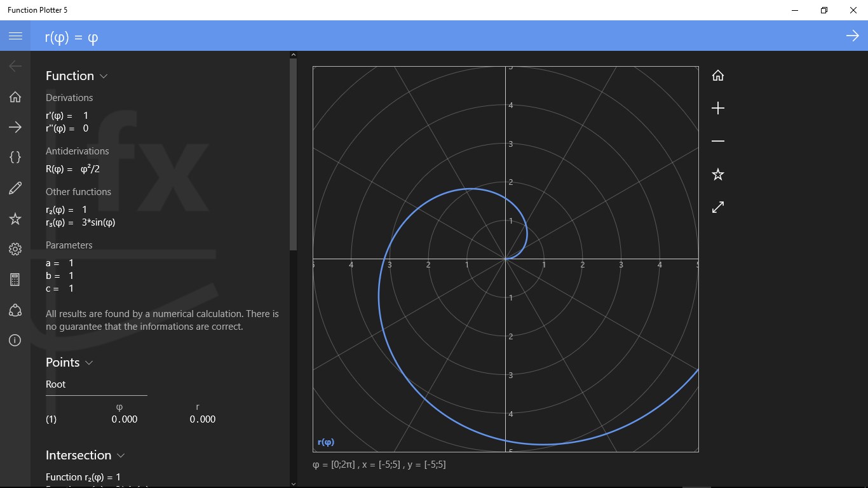The height and width of the screenshot is (488, 868).
Task: Select other function r₂(φ) = 1
Action: 67,210
